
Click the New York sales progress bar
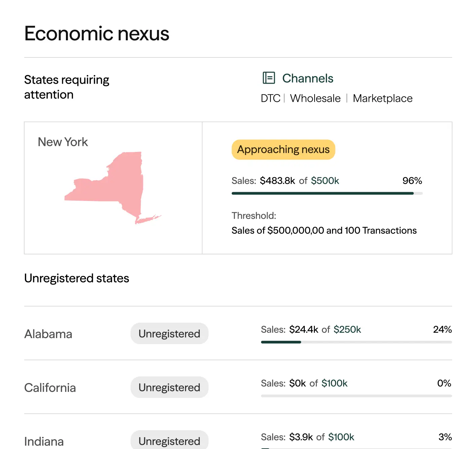[x=327, y=193]
